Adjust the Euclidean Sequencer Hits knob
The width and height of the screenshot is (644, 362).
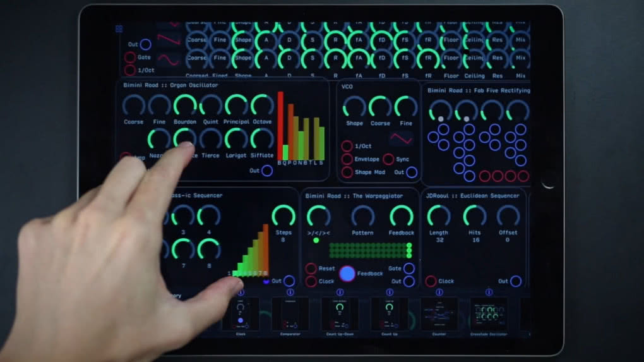click(475, 217)
